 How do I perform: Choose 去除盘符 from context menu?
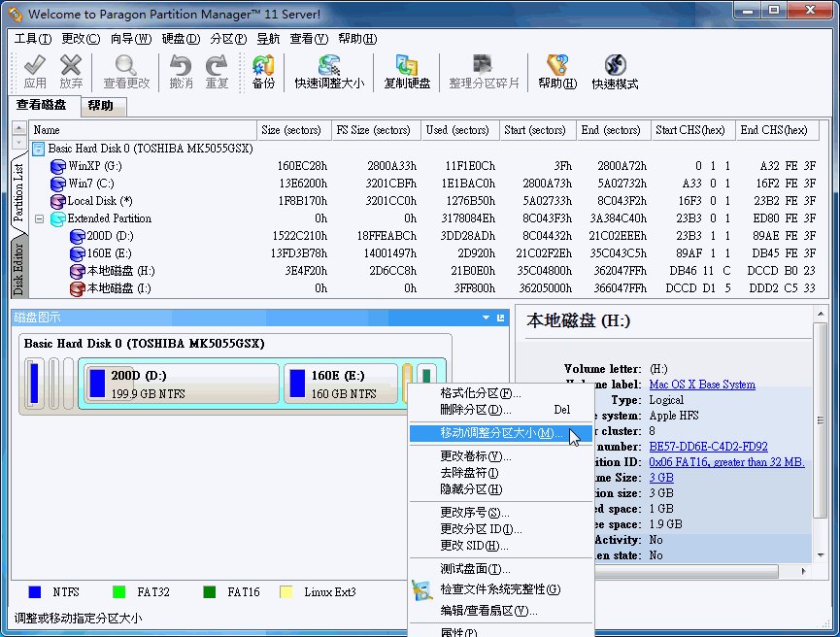point(501,473)
